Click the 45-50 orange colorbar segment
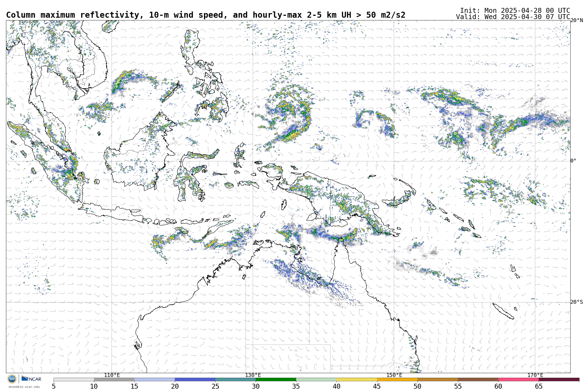 coord(397,379)
